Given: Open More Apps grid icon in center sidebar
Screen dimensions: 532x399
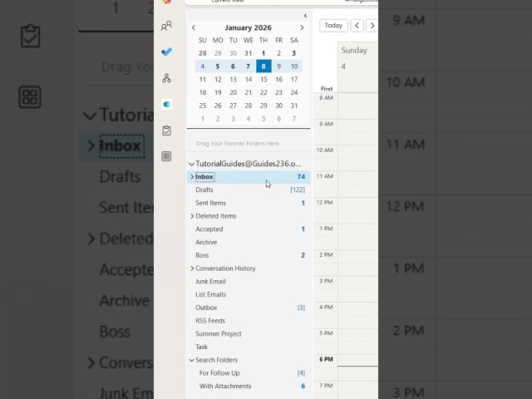Looking at the screenshot, I should [166, 156].
